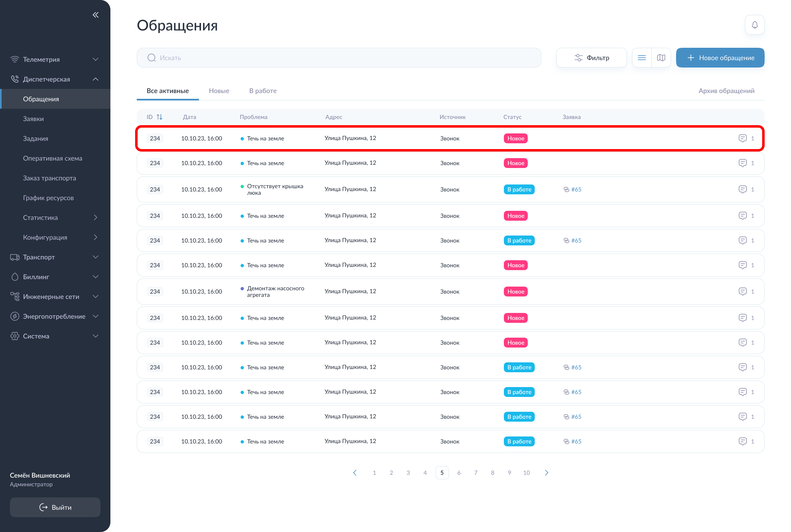Open the Фильтр options

(591, 58)
